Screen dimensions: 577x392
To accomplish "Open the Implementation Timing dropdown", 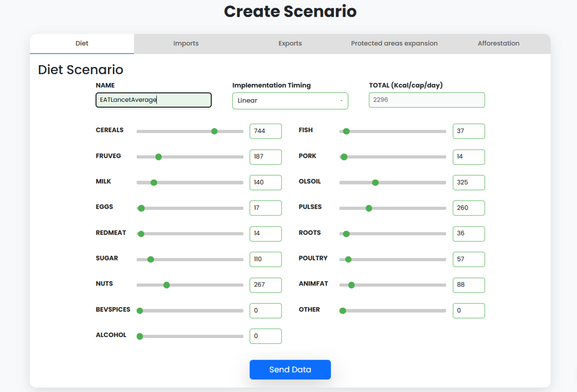I will pyautogui.click(x=290, y=101).
